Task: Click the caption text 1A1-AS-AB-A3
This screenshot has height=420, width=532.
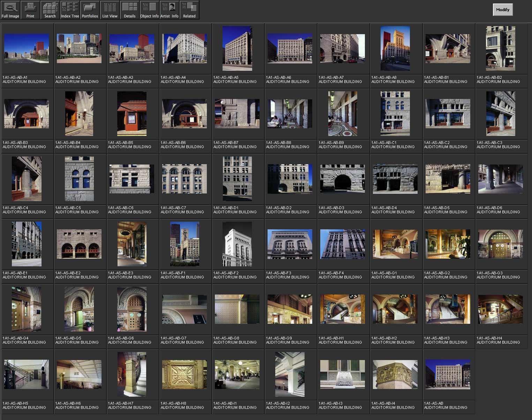Action: [x=121, y=77]
